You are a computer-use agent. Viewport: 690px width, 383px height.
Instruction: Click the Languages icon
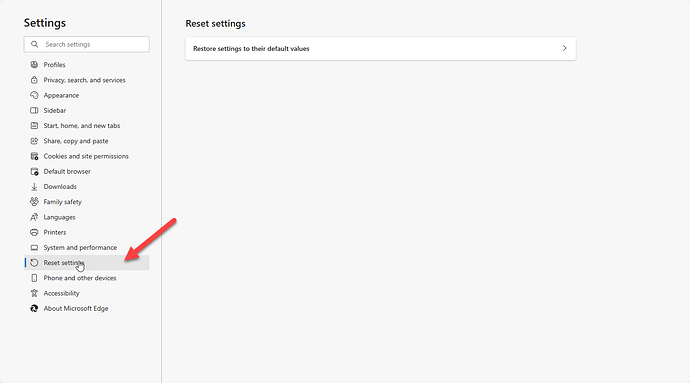point(34,217)
